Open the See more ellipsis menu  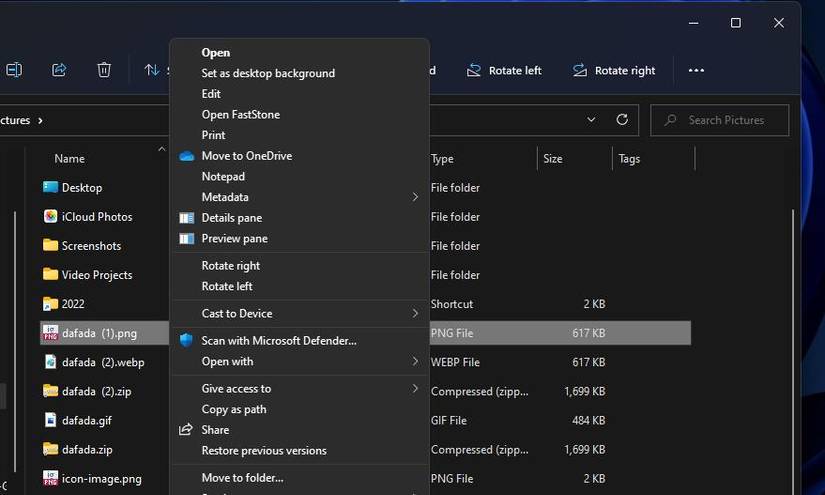696,70
